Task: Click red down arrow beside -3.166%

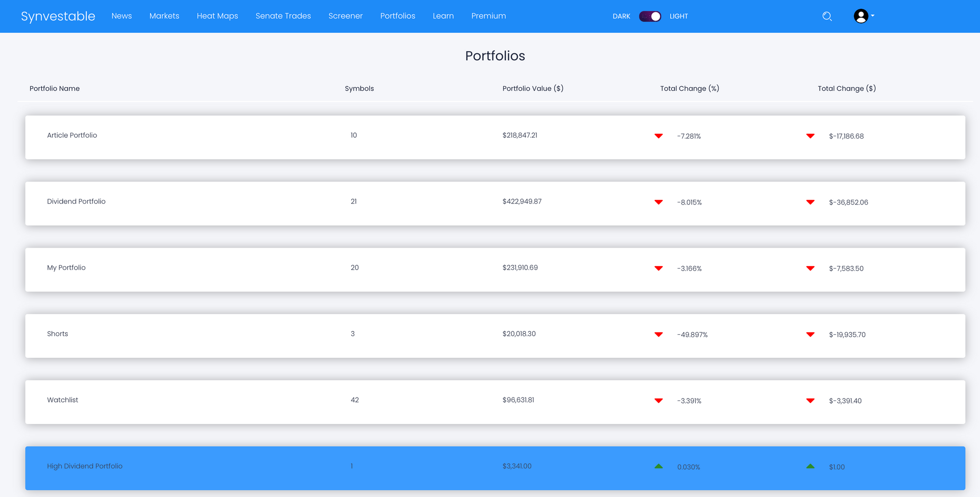Action: (659, 268)
